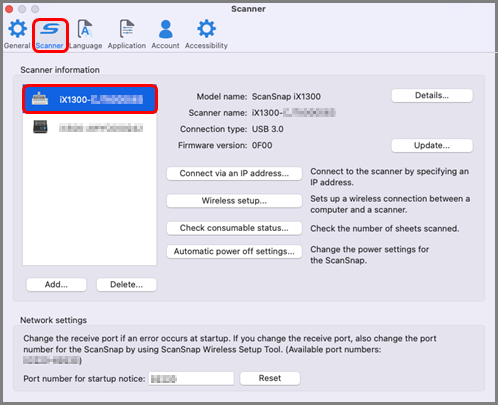Click the white iX1300 scanner icon
Screen dimensions: 498x405
pos(40,99)
